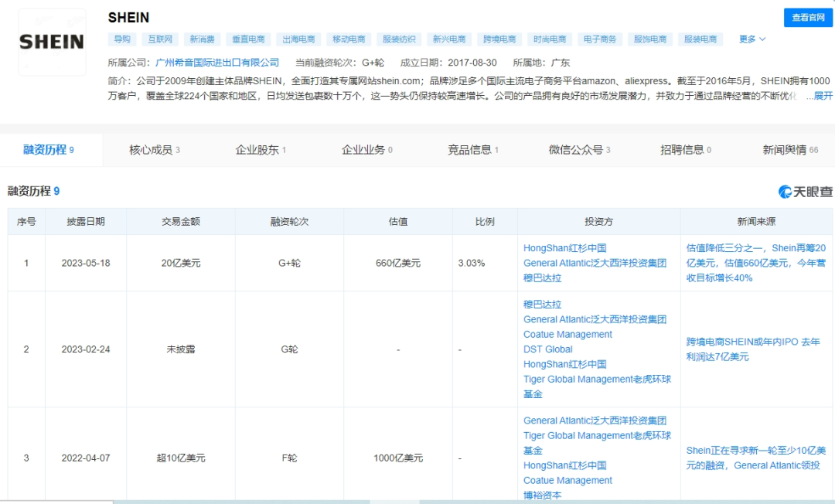Click the 估值 column header

(398, 221)
